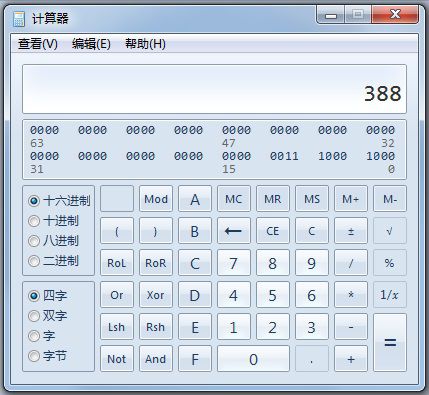
Task: Click the reciprocal 1/x button
Action: click(390, 295)
